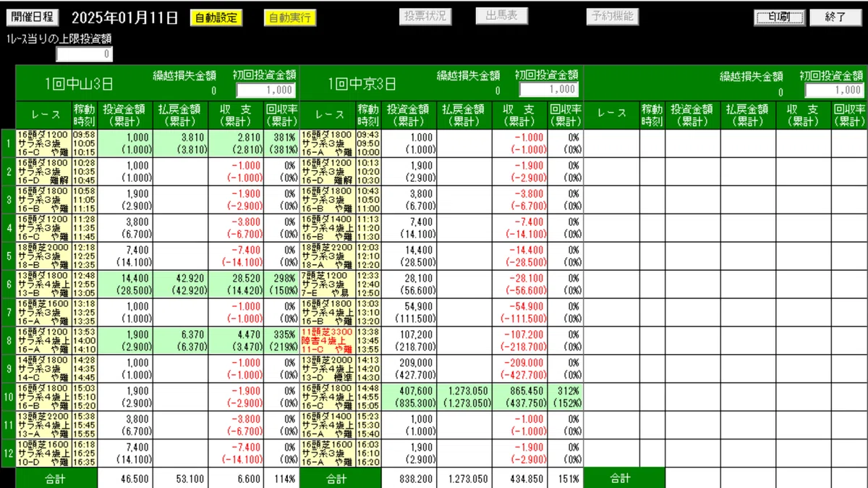This screenshot has height=488, width=868.
Task: Select 中山 race 1 cell 16頭ダ1200 16-C
Action: pyautogui.click(x=43, y=143)
